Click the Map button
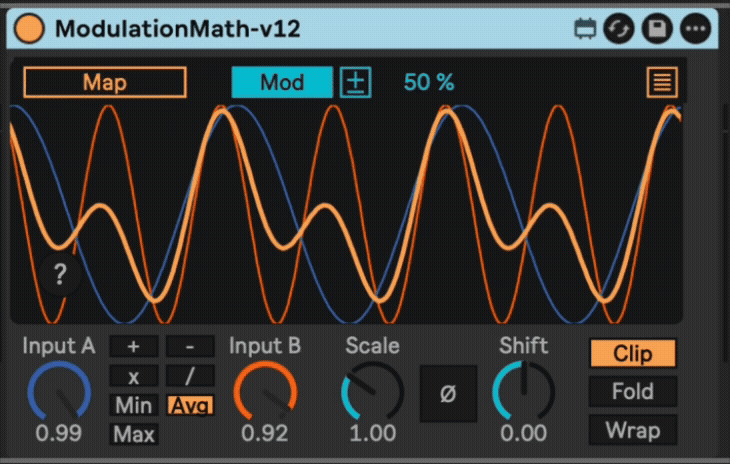 105,82
